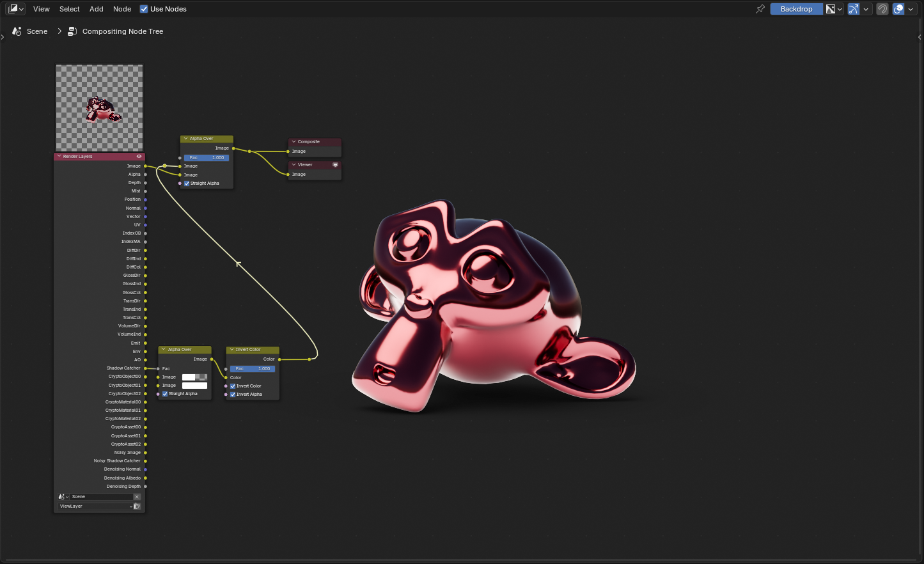Click the Compositing Node Tree icon
The image size is (924, 564).
click(x=72, y=31)
